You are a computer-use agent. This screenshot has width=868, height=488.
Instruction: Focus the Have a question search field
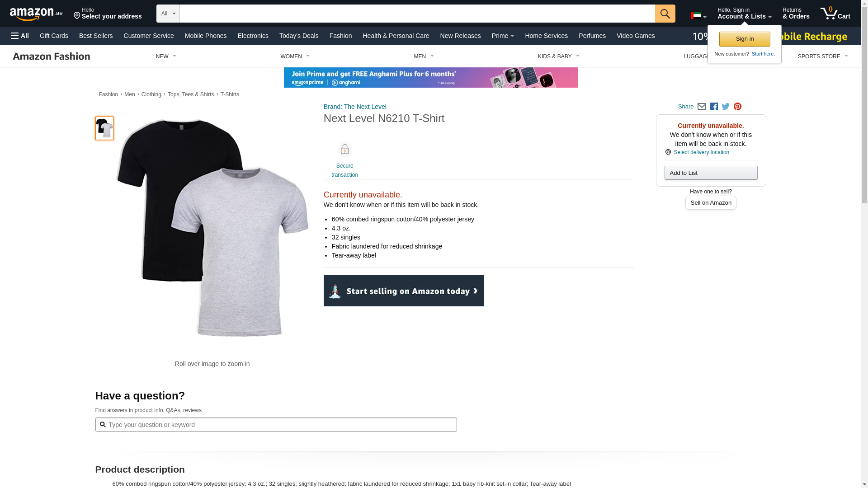pos(276,425)
